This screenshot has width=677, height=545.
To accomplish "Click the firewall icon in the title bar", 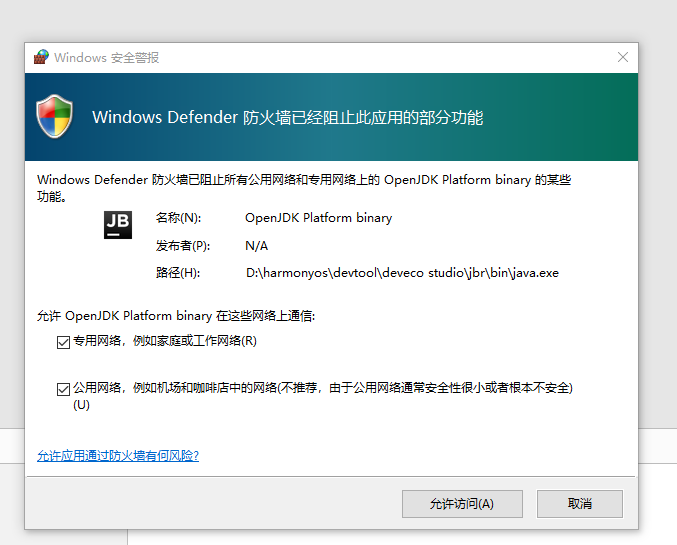I will pos(41,57).
